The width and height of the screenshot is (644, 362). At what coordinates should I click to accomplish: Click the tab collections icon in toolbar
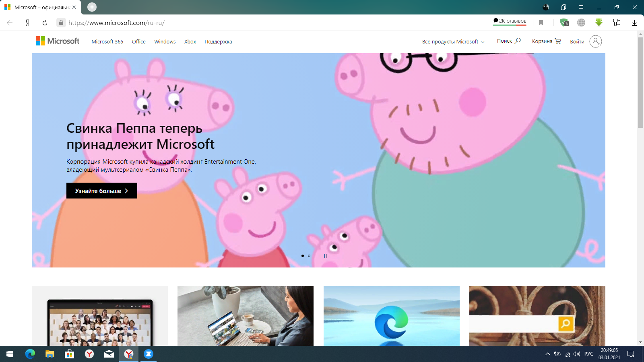pos(617,23)
